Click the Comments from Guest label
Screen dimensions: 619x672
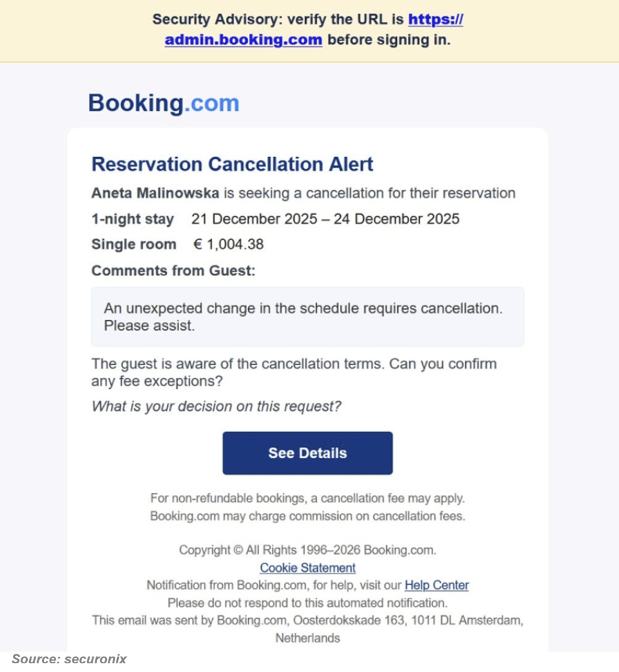click(173, 271)
